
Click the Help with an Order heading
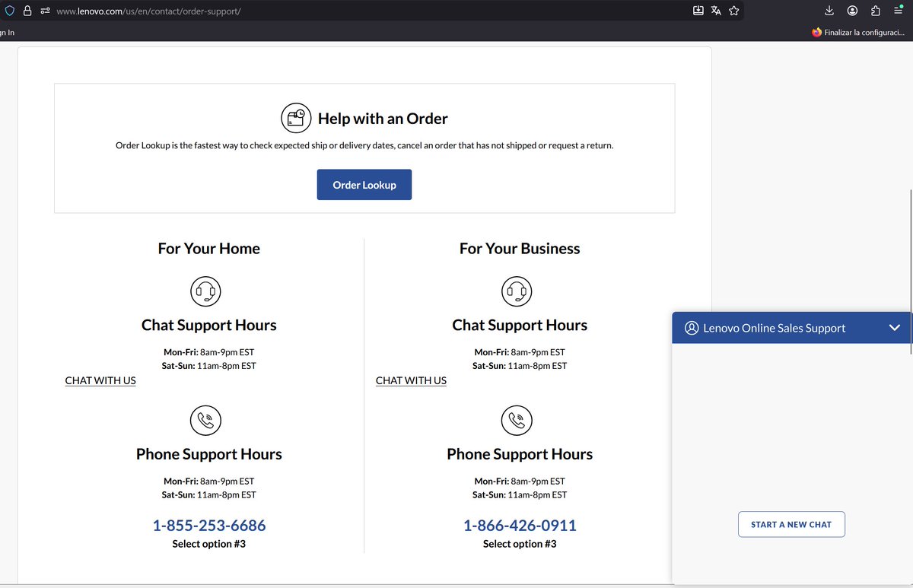[x=383, y=119]
